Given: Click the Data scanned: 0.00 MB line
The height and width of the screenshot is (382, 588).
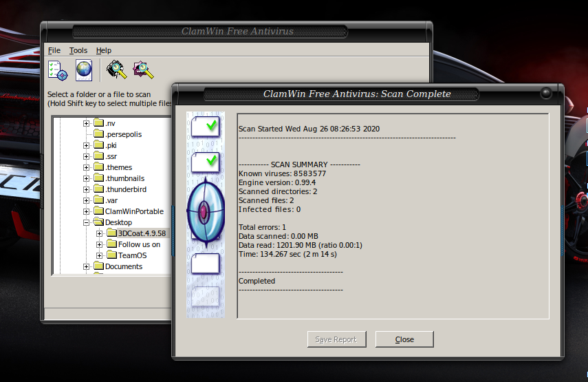Looking at the screenshot, I should 279,236.
